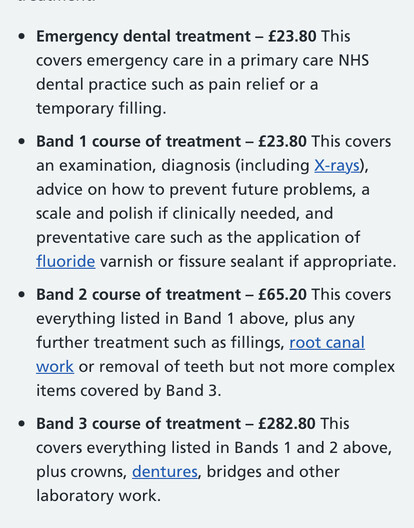Click the £282.80 price text
414x528 pixels.
[287, 424]
